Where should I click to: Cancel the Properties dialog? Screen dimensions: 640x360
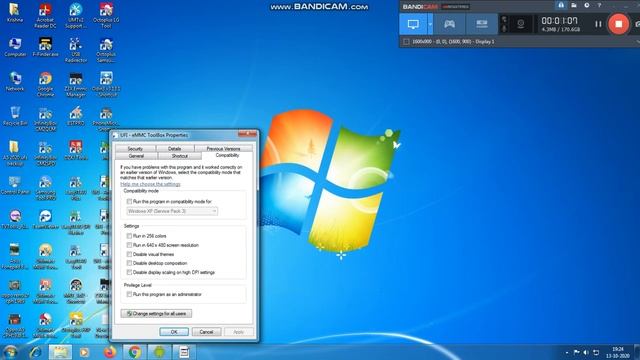click(206, 332)
